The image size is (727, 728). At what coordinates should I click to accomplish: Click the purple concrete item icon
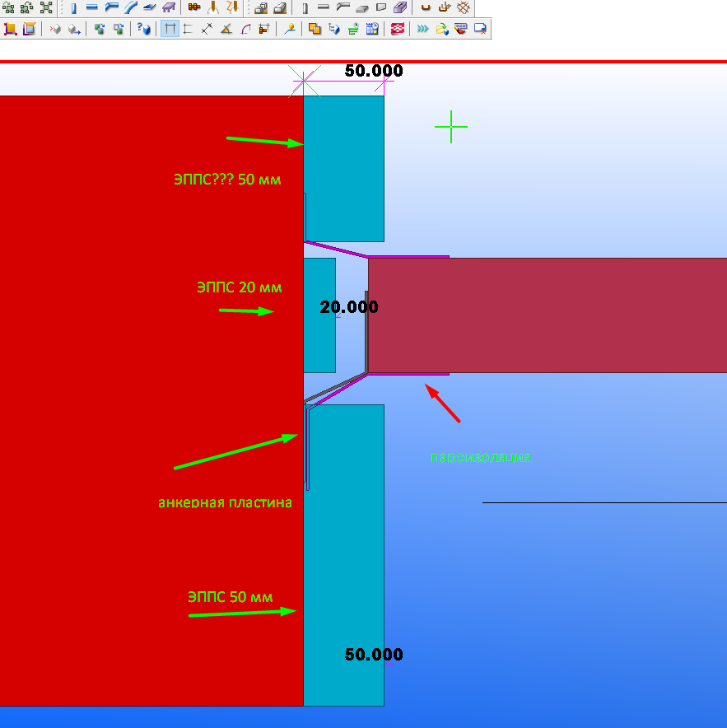399,7
